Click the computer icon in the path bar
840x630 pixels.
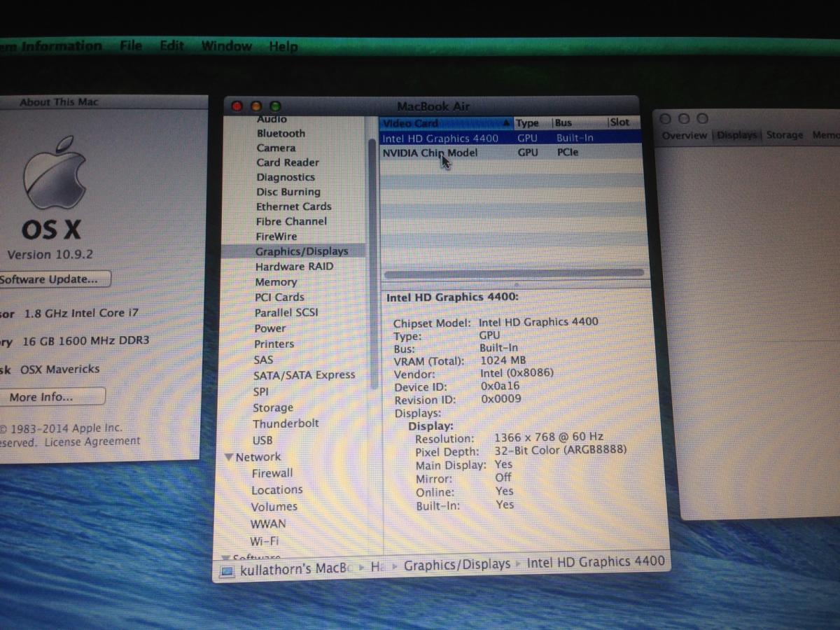coord(227,570)
